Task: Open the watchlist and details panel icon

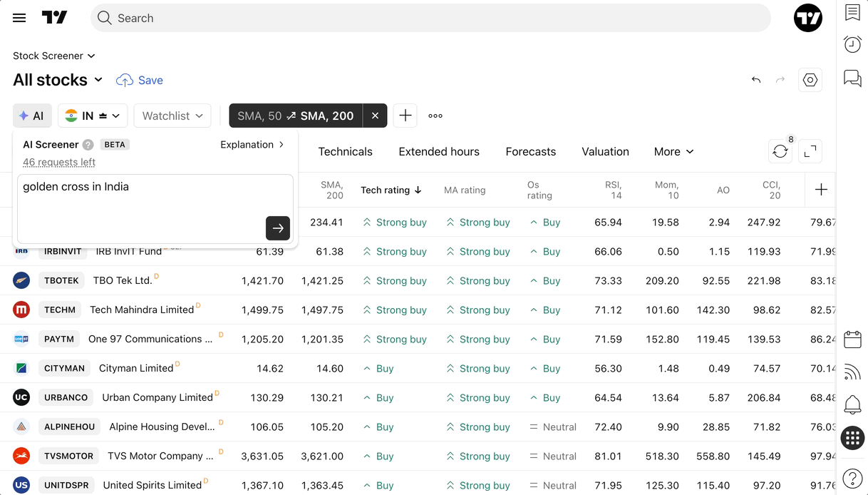Action: tap(852, 12)
